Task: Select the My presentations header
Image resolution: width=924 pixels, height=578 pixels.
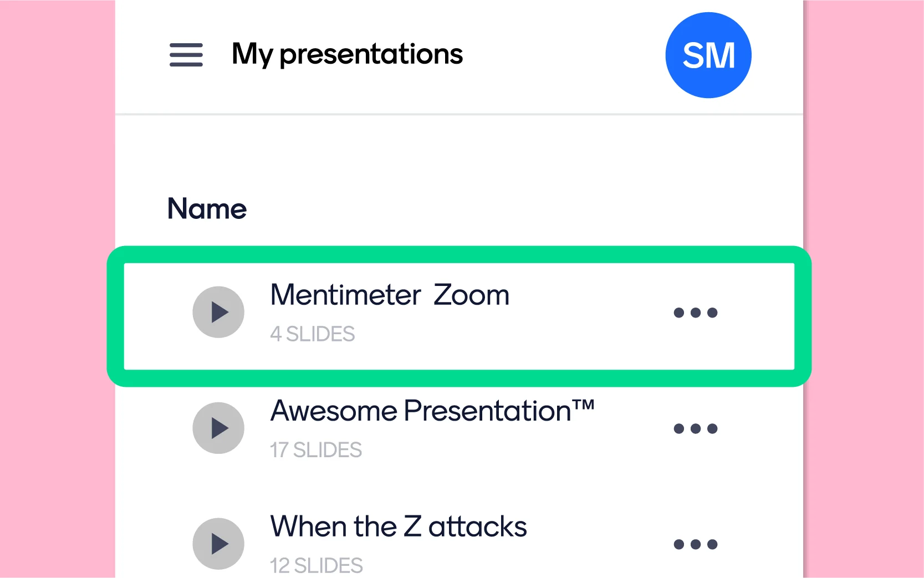Action: (x=347, y=54)
